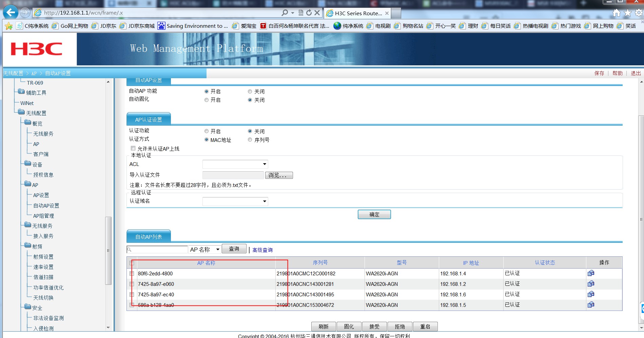This screenshot has height=338, width=644.
Task: Click the browser address bar URL
Action: pos(83,13)
